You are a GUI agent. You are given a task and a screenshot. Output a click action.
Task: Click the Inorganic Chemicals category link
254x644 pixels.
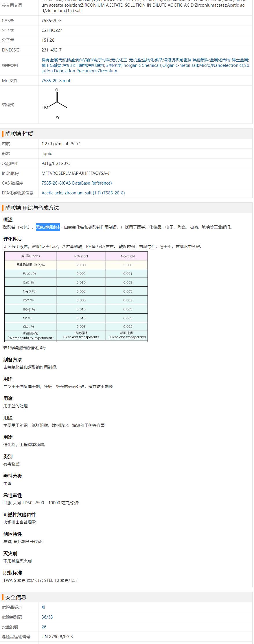(142, 65)
